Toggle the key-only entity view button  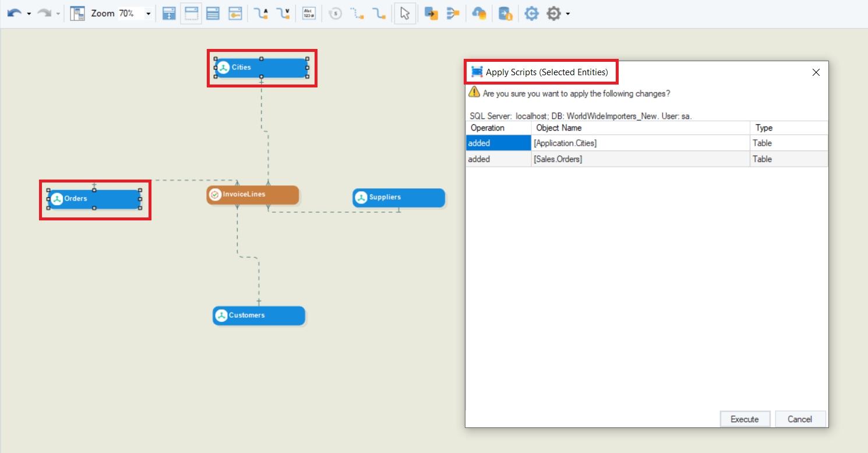pyautogui.click(x=235, y=13)
